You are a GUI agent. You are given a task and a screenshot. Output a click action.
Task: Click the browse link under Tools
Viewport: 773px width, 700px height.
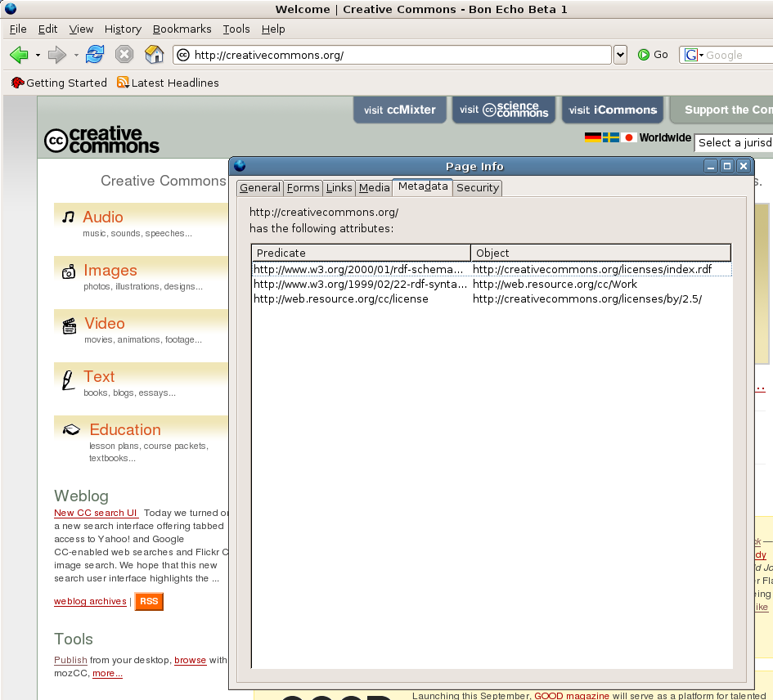pos(191,660)
